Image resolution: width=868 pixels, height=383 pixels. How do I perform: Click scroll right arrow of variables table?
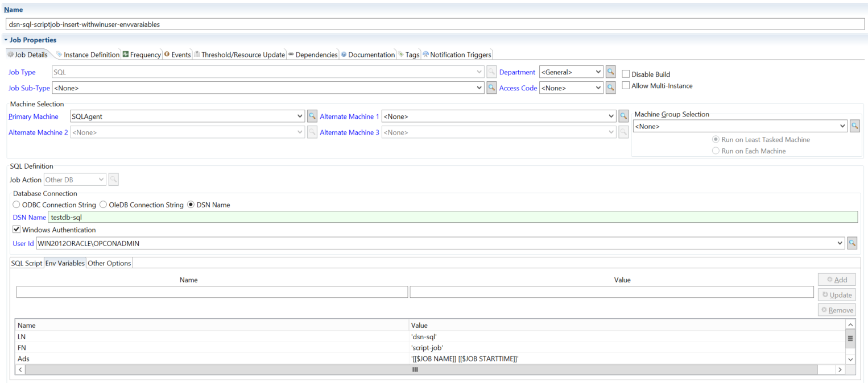(x=840, y=369)
